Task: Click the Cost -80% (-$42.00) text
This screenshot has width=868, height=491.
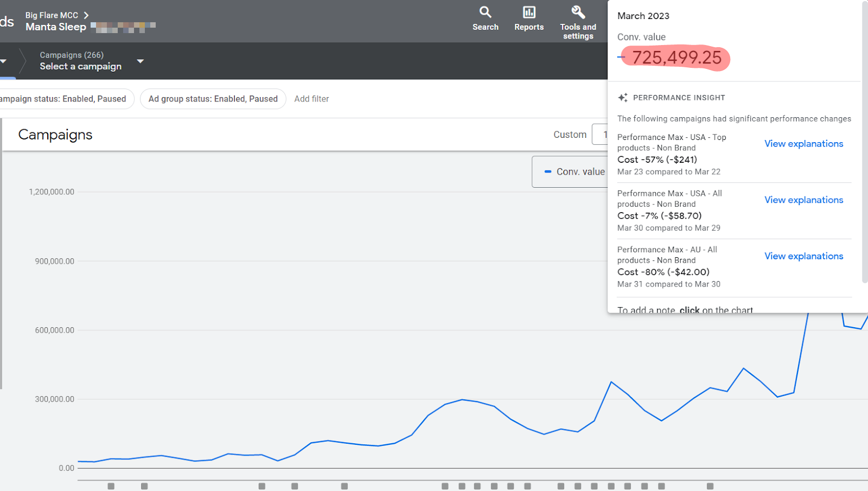Action: click(663, 272)
